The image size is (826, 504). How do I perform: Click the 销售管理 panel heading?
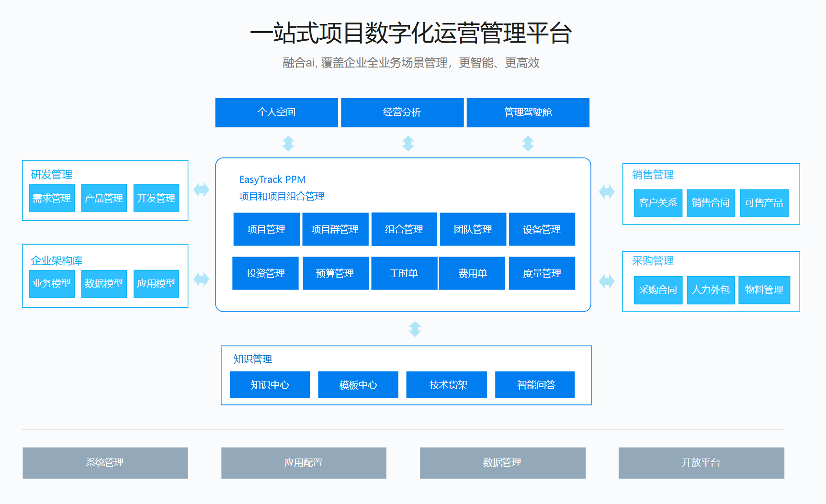point(653,175)
